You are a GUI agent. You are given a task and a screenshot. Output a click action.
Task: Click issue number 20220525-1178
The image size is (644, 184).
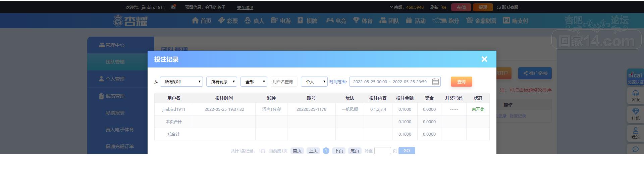[x=311, y=109]
